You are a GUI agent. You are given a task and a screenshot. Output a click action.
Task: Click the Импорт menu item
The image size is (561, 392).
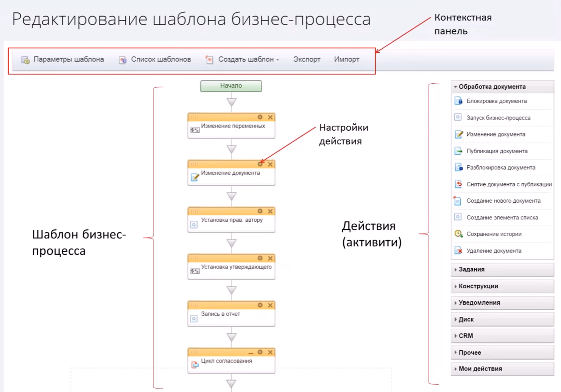[x=346, y=59]
